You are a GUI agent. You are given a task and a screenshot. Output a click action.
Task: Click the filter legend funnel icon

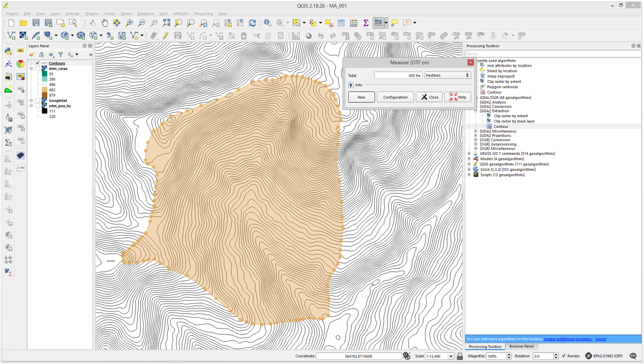pos(60,55)
